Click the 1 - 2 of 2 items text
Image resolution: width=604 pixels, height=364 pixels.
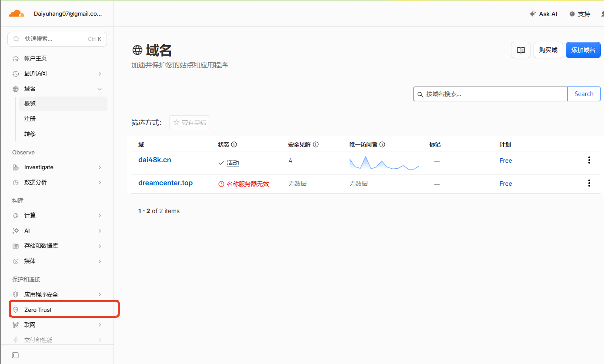[x=159, y=211]
